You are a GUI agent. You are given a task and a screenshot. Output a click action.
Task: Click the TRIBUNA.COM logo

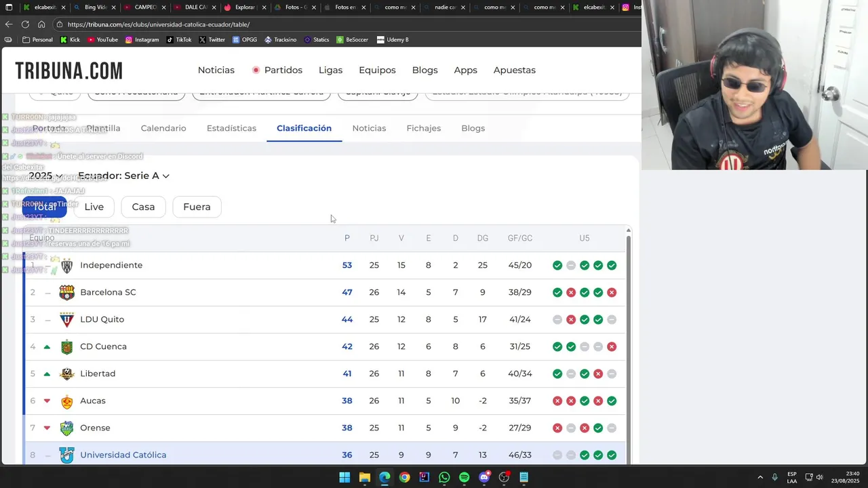69,70
